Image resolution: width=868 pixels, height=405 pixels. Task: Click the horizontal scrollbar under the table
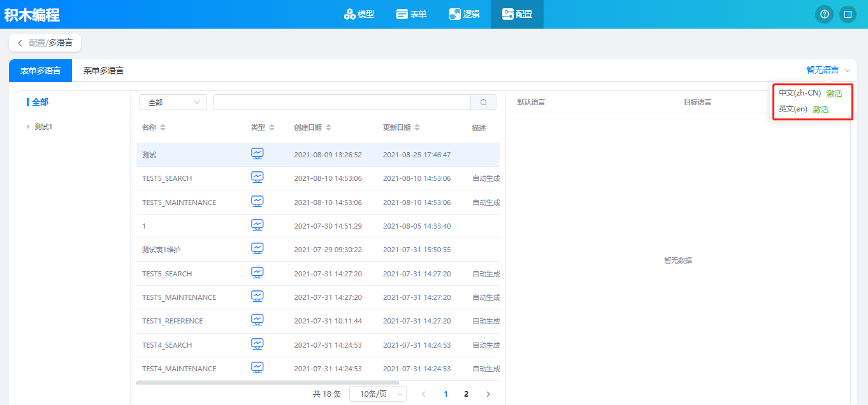(268, 383)
